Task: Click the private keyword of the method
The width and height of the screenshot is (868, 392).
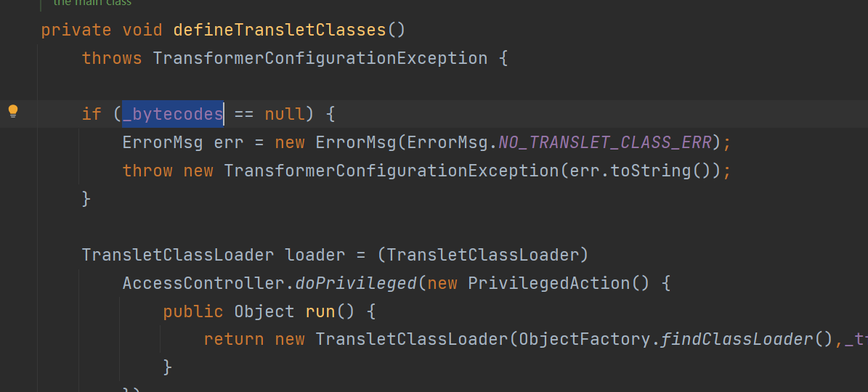Action: coord(76,30)
